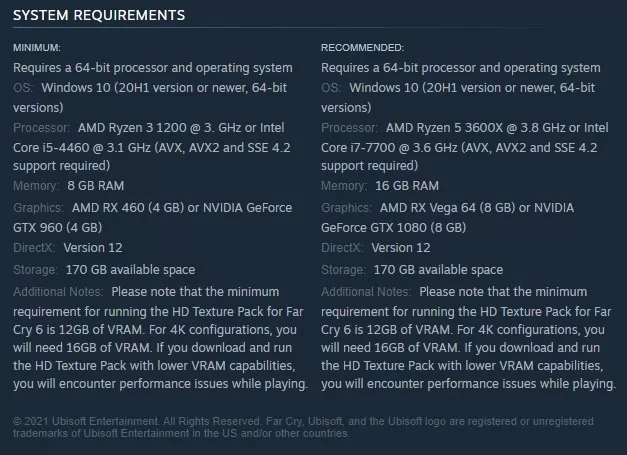627x455 pixels.
Task: Click minimum DirectX Version 12 line
Action: 68,247
